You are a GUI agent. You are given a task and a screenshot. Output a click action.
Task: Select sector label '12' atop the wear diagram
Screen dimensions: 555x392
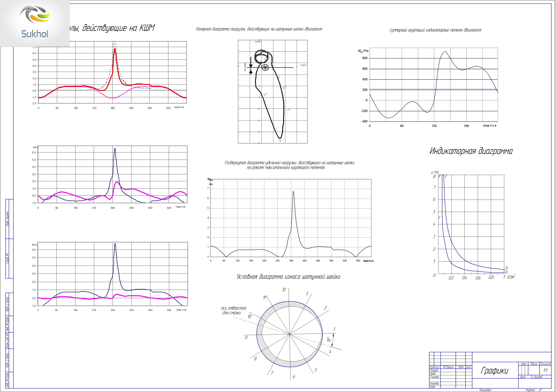(x=284, y=290)
